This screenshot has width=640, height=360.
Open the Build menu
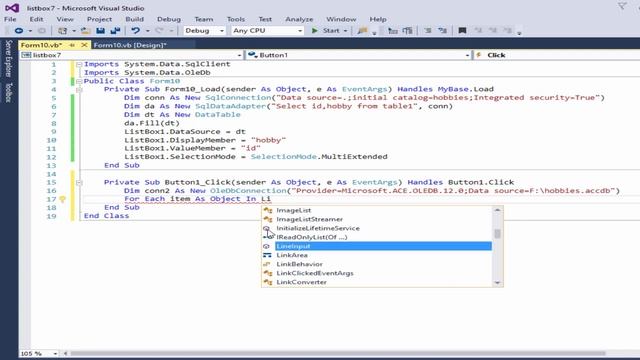pyautogui.click(x=134, y=19)
